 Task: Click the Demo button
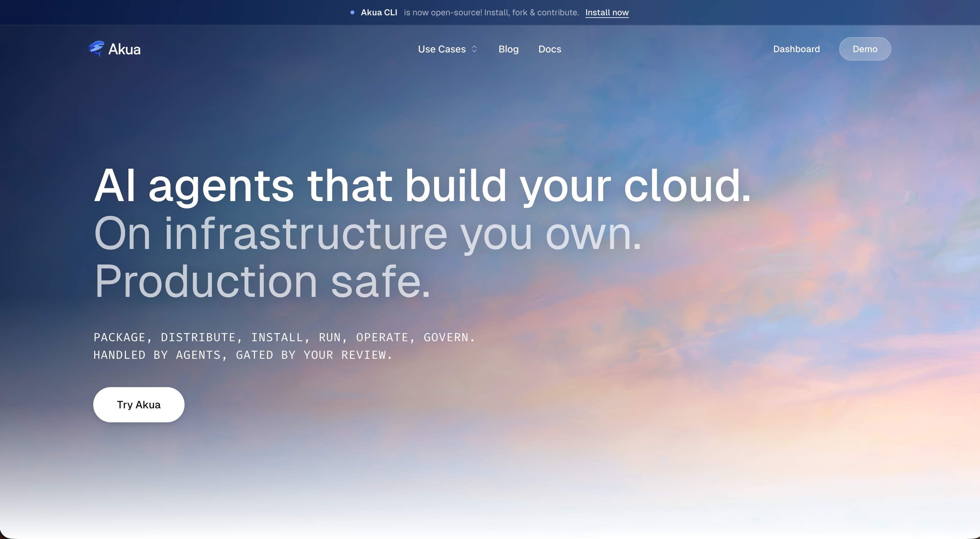tap(865, 49)
